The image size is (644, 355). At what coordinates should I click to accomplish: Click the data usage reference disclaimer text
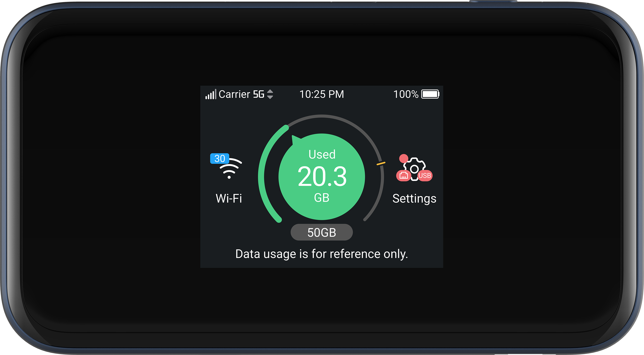tap(322, 254)
